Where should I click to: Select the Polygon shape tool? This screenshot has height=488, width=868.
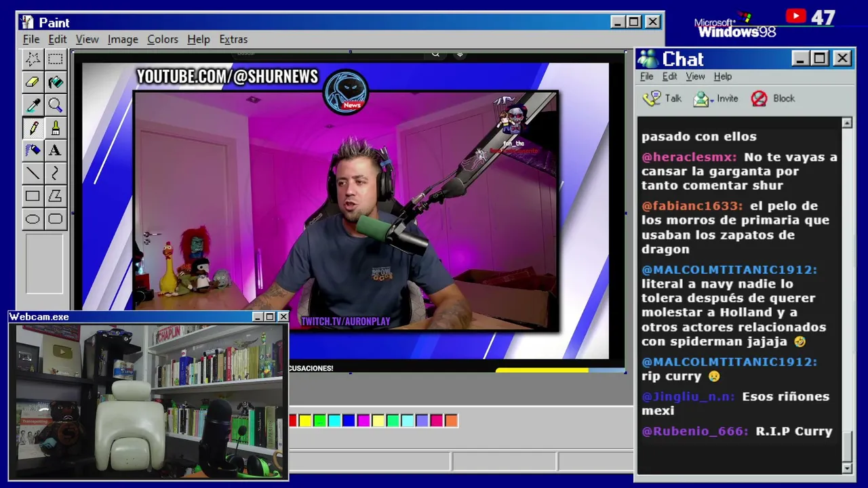click(56, 197)
